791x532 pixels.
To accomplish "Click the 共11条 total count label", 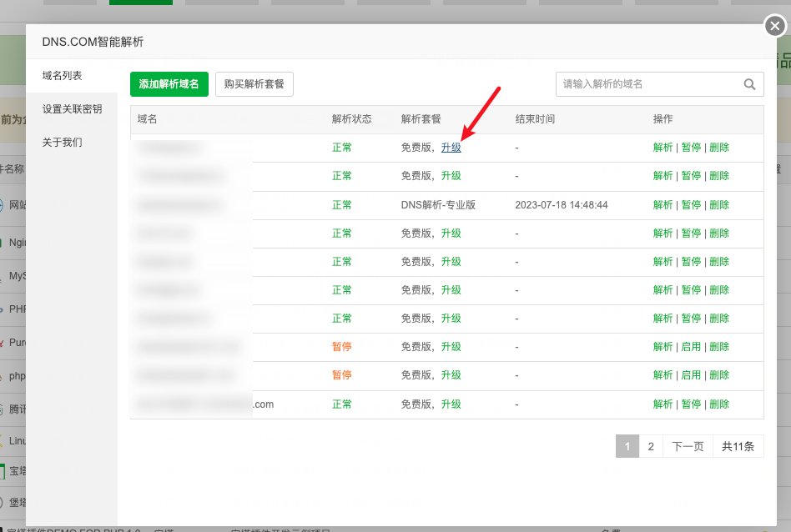I will [738, 446].
